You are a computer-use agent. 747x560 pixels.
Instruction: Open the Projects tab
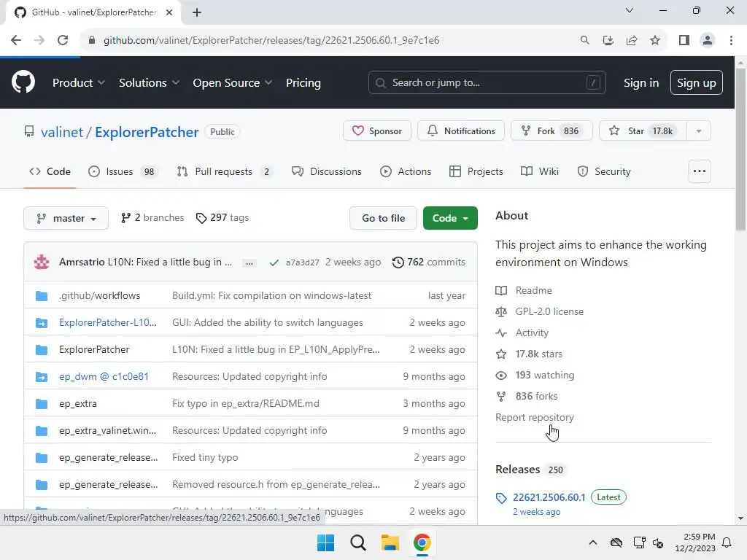tap(476, 171)
